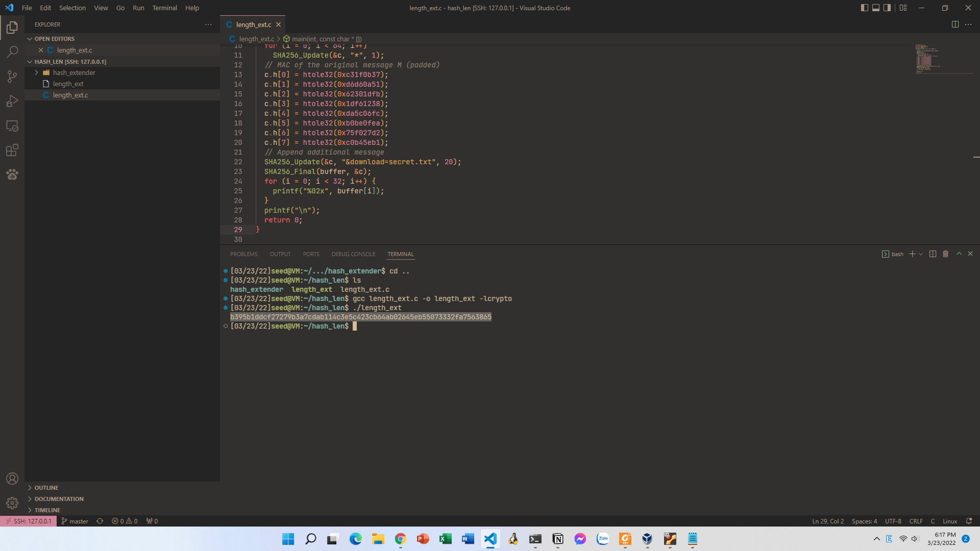The width and height of the screenshot is (980, 551).
Task: Open the new terminal launch profile dropdown
Action: click(921, 254)
